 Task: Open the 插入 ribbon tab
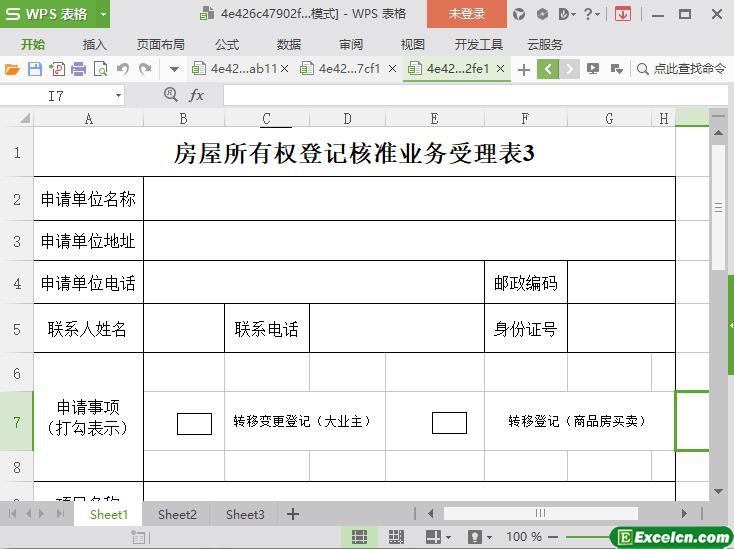[x=95, y=44]
